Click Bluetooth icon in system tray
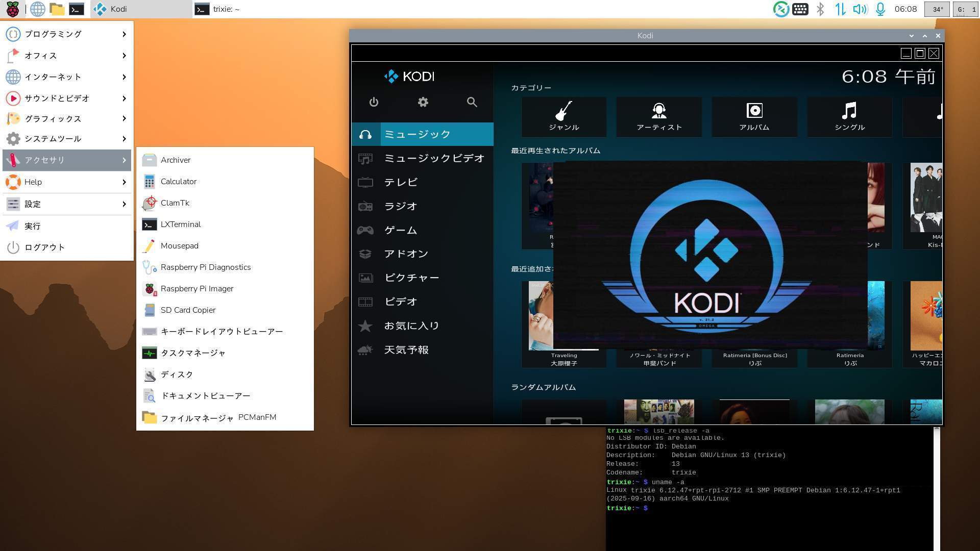Screen dimensions: 980x551 [x=820, y=9]
